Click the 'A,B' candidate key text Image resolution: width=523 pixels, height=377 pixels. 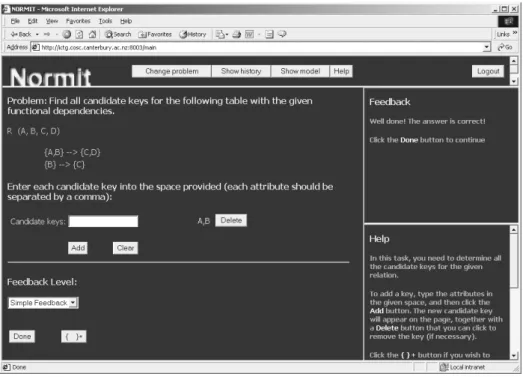click(203, 221)
